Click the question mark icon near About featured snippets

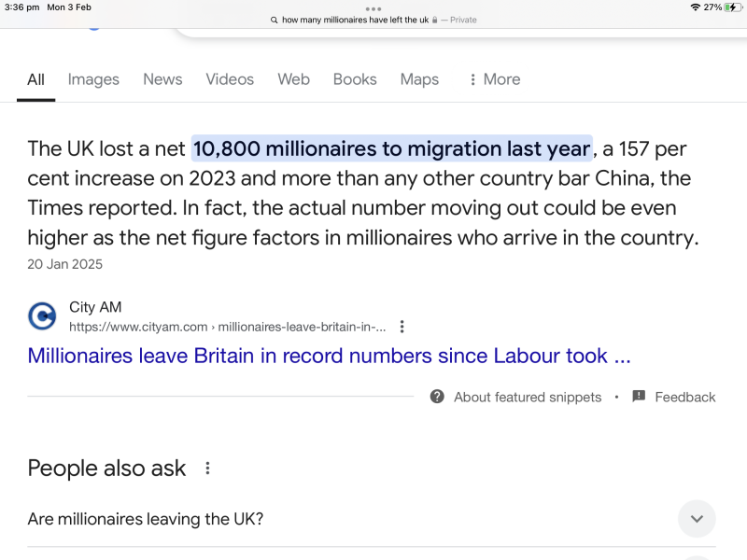[436, 397]
